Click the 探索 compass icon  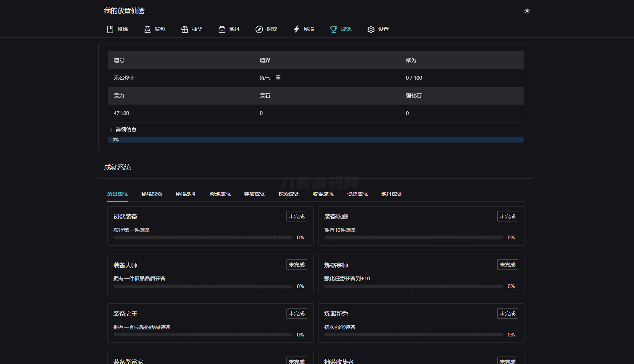(x=259, y=29)
